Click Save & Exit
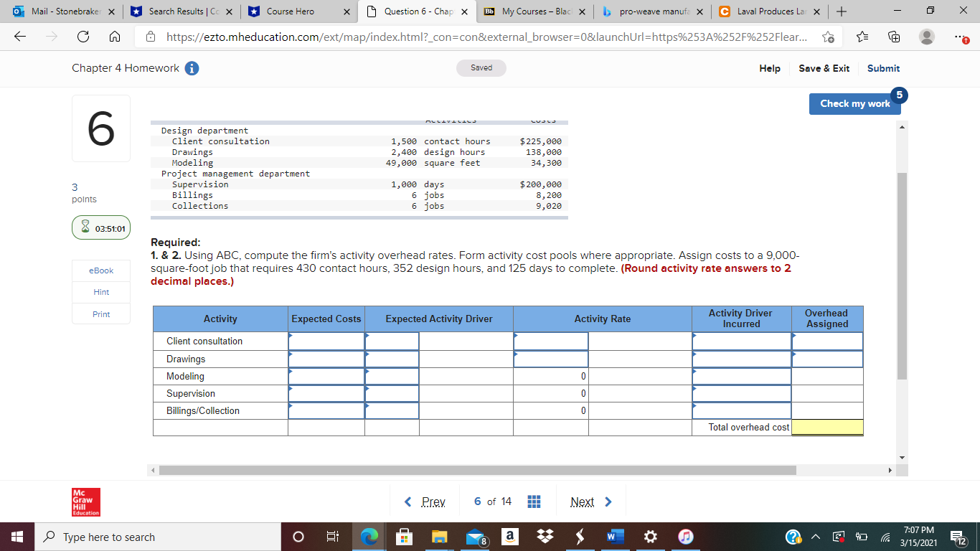Screen dimensions: 980x551 pyautogui.click(x=824, y=68)
